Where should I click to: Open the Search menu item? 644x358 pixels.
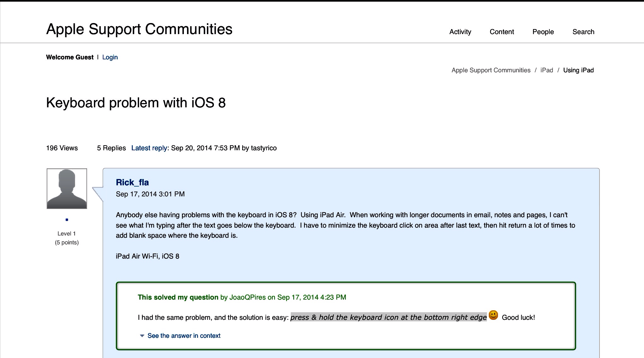tap(583, 32)
